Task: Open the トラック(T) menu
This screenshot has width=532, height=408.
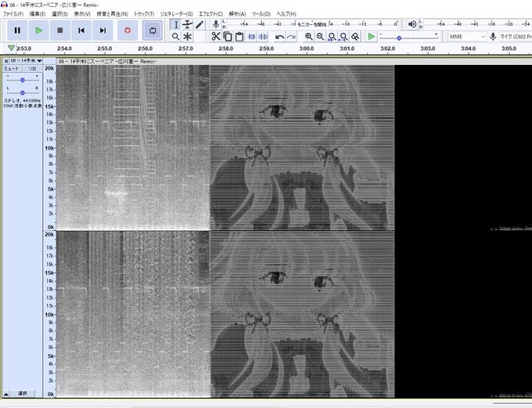Action: [143, 14]
